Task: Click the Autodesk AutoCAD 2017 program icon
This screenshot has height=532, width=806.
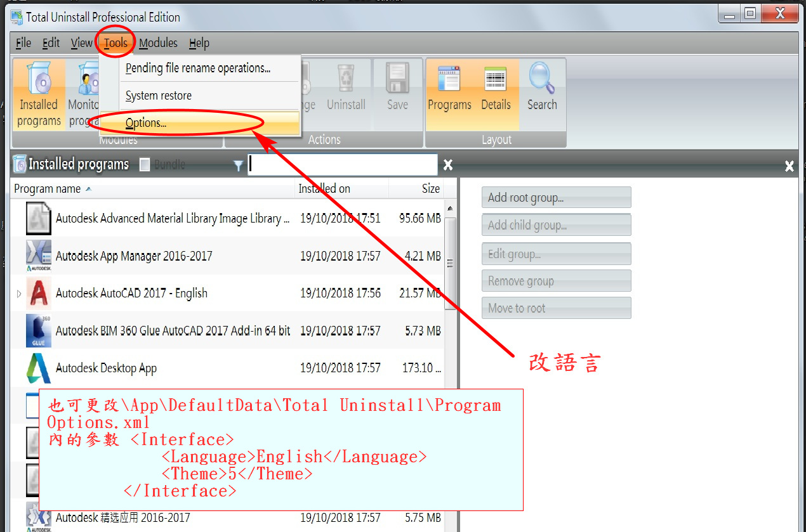Action: [38, 294]
